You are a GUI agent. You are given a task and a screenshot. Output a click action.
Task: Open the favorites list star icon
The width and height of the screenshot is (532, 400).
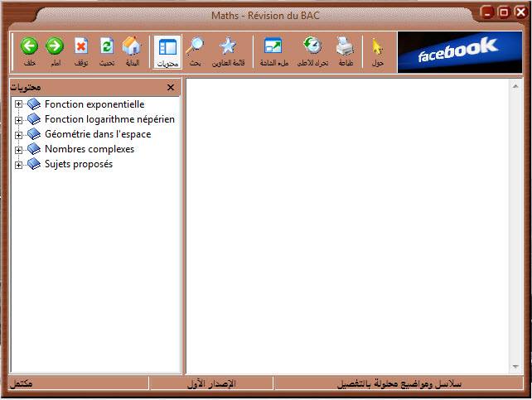point(227,47)
